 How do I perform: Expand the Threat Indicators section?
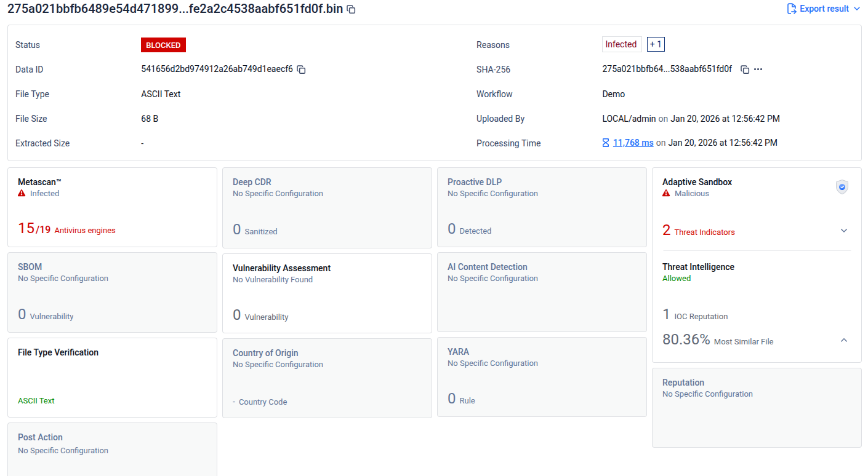(844, 231)
